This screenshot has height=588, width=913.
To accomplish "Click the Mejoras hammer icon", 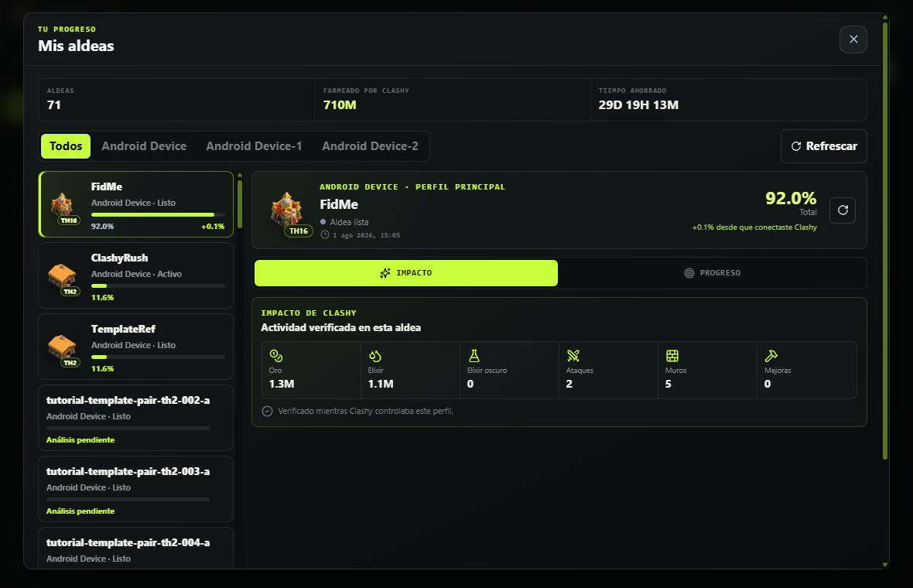I will 771,356.
